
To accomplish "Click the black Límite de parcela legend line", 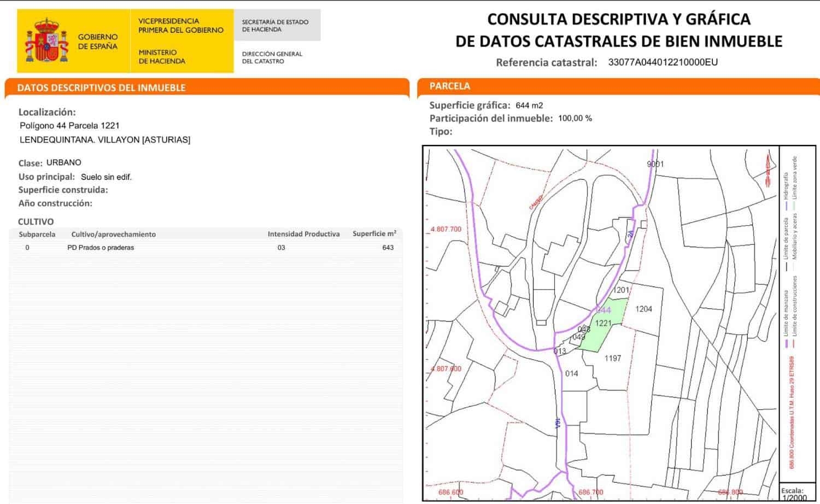I will point(787,266).
